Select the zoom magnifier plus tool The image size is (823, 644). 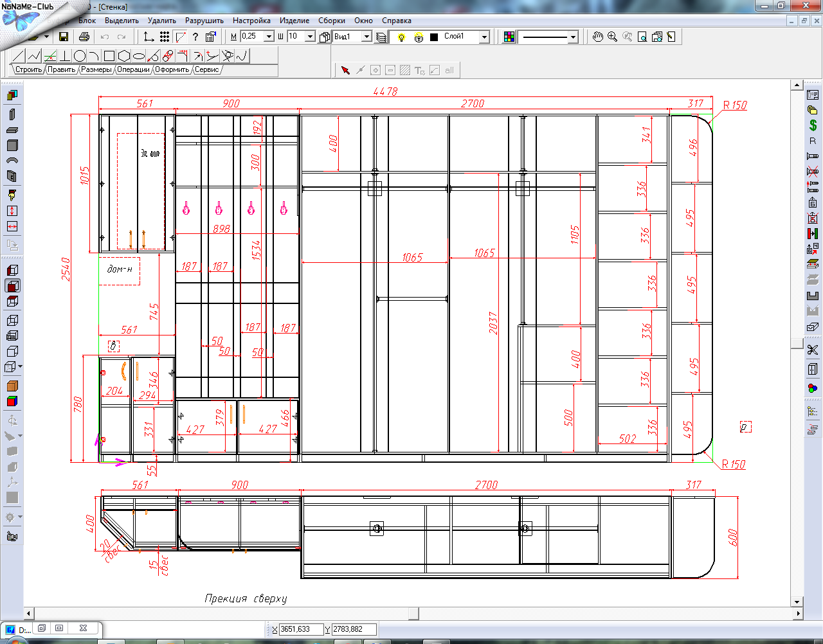(x=613, y=37)
